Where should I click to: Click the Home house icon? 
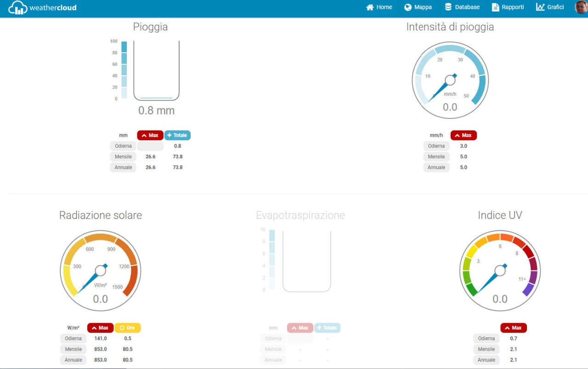pyautogui.click(x=370, y=7)
